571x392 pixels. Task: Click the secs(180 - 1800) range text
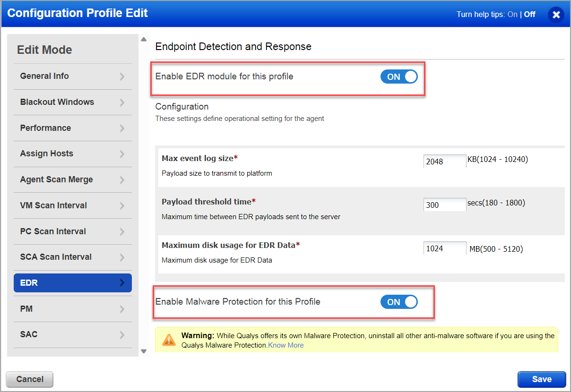point(496,203)
